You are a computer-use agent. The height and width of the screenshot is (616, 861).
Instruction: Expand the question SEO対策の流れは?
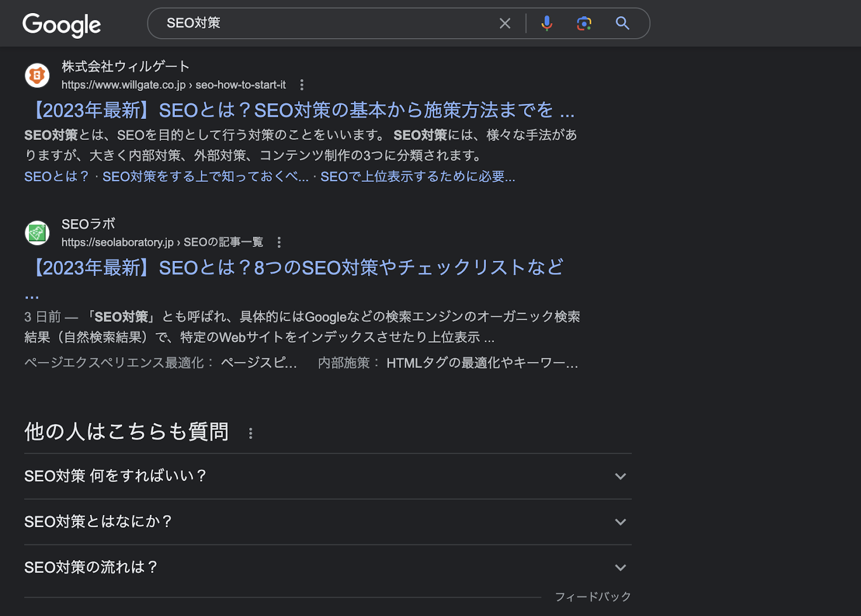pos(328,568)
